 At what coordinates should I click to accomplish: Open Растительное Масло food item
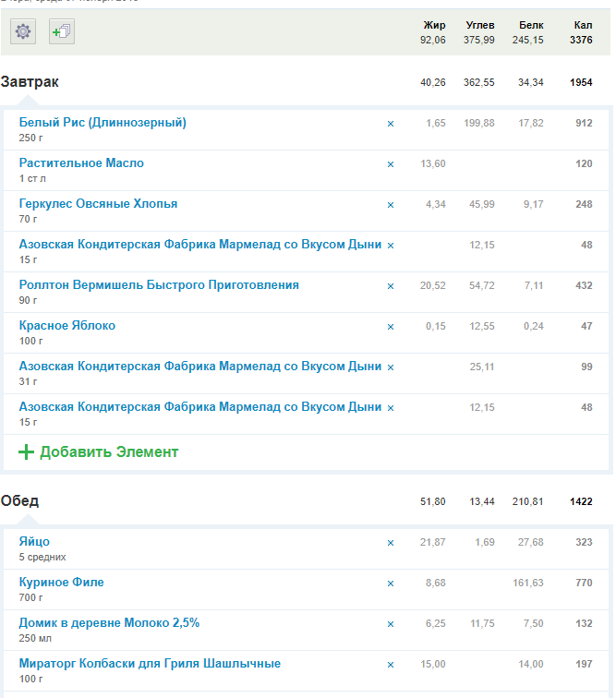tap(81, 163)
